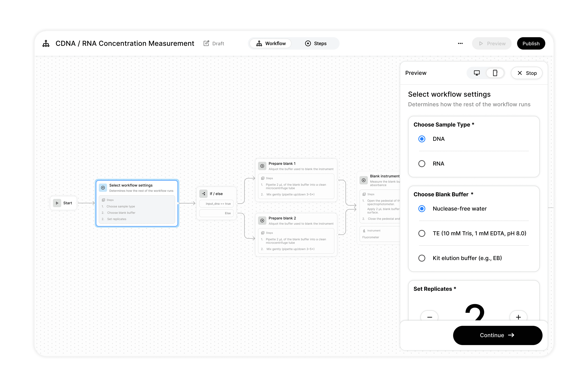This screenshot has width=588, height=387.
Task: Switch to the Steps tab
Action: (316, 43)
